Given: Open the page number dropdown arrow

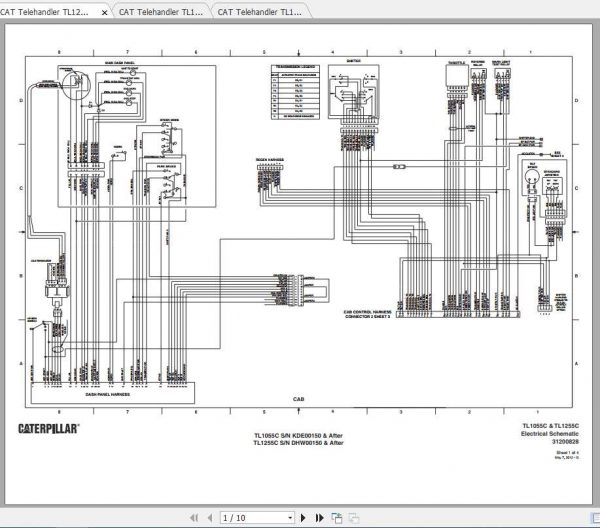Looking at the screenshot, I should click(289, 517).
